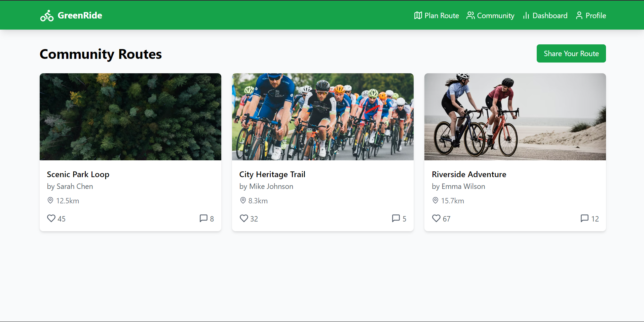Open the Plan Route page
The width and height of the screenshot is (644, 322).
pos(437,15)
